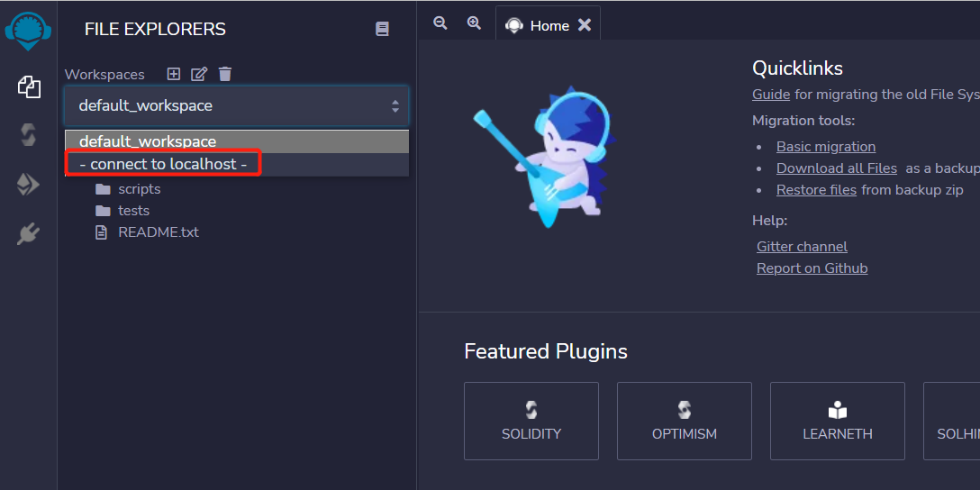Screen dimensions: 980x490
Task: Choose the connect to localhost option
Action: coord(237,164)
